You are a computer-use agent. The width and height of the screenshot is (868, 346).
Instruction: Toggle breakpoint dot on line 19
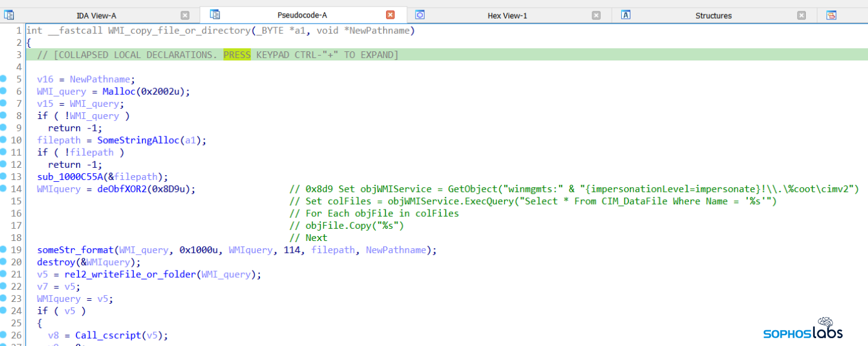pyautogui.click(x=4, y=249)
